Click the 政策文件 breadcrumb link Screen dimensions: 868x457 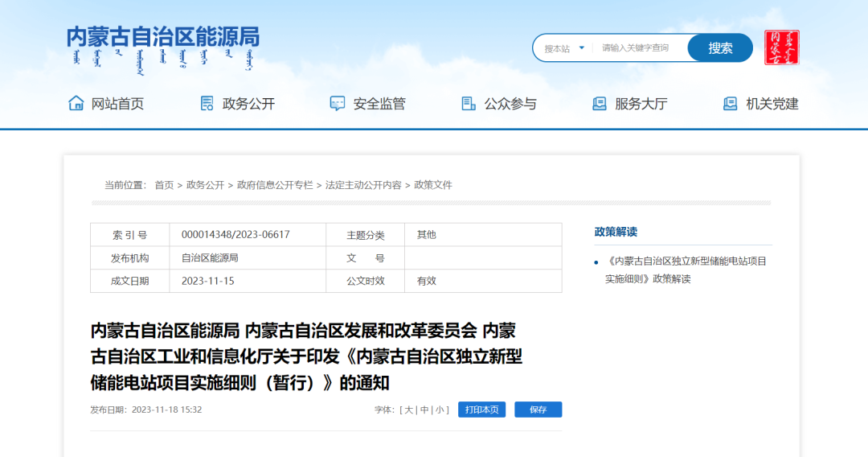(x=433, y=185)
